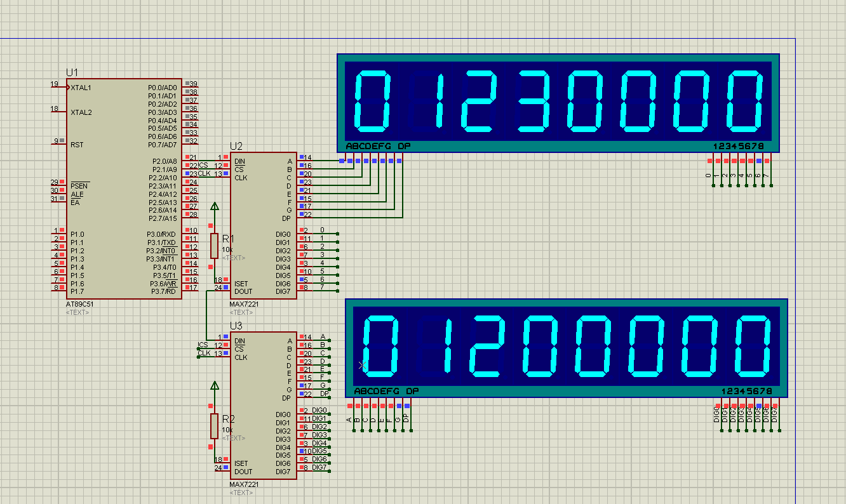Click the U1 reference label
This screenshot has height=504, width=846.
[x=72, y=73]
